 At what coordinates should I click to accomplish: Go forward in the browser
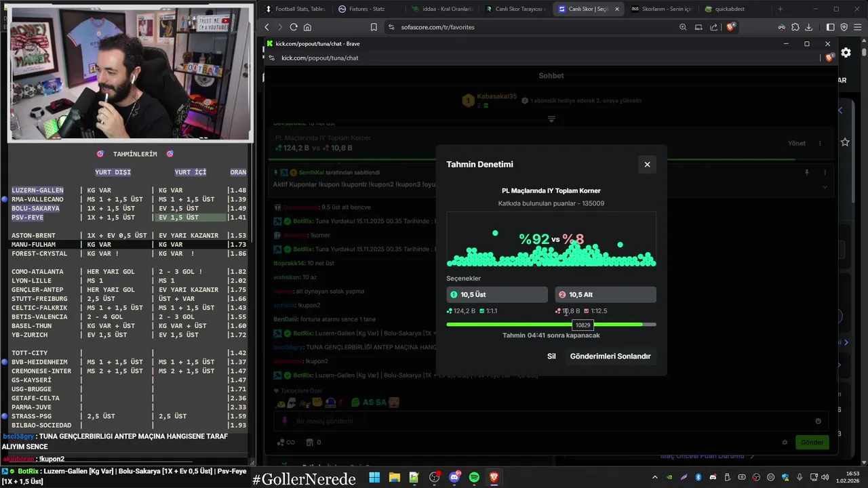[279, 27]
